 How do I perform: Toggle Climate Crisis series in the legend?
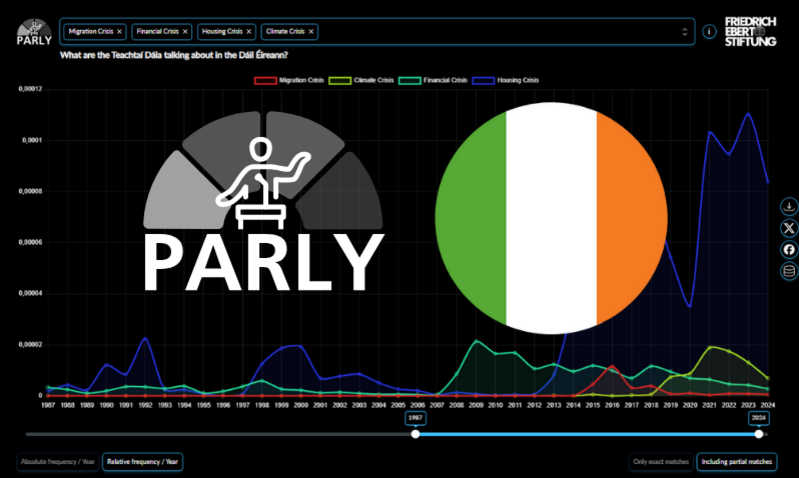(361, 80)
